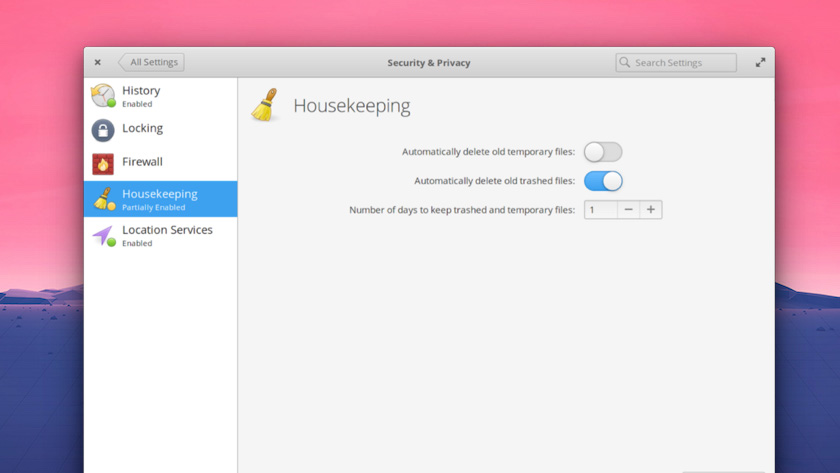Image resolution: width=840 pixels, height=473 pixels.
Task: Switch to the Locking section
Action: pos(161,130)
